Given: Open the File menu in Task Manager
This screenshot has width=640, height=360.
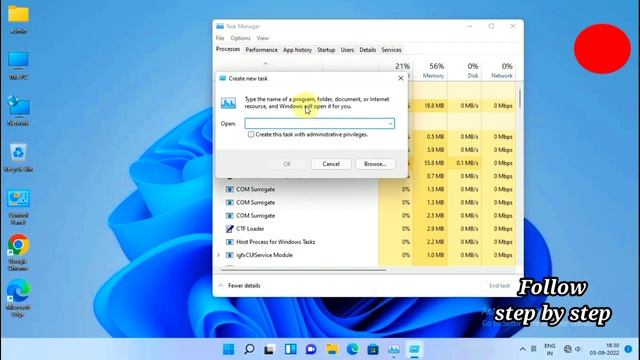Looking at the screenshot, I should 220,38.
